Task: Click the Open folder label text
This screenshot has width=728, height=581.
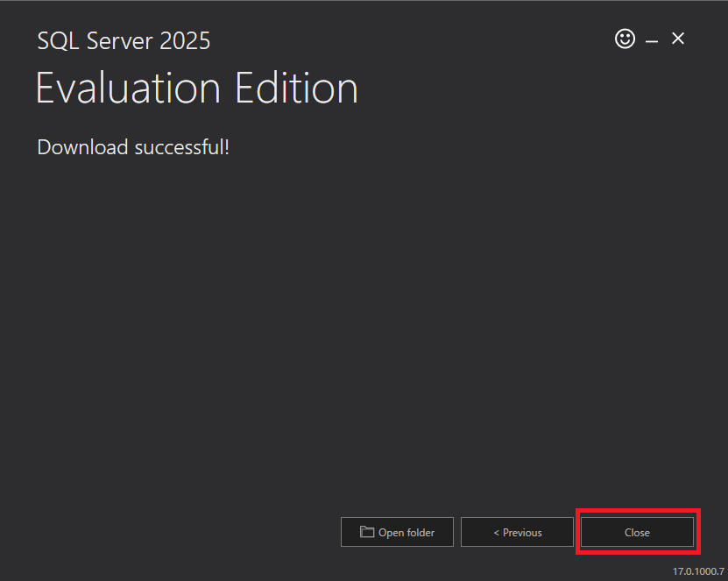Action: coord(406,533)
